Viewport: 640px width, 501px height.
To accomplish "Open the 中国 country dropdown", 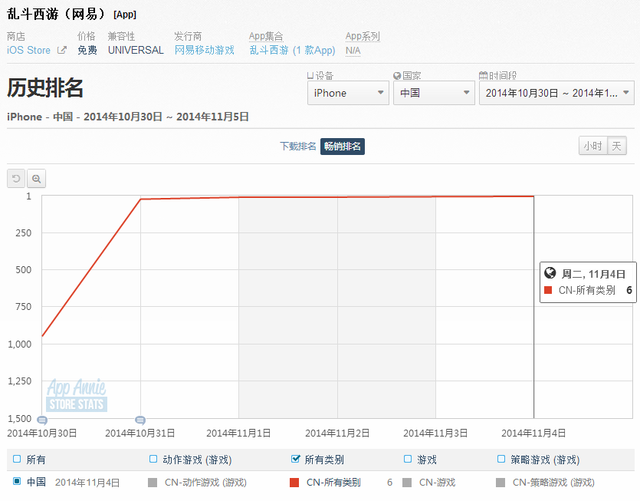I will coord(433,93).
